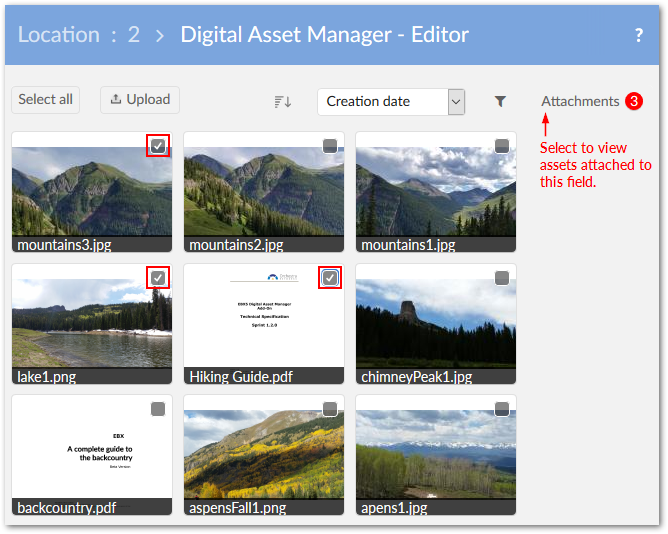
Task: Check the apens1.jpg checkbox
Action: pyautogui.click(x=502, y=409)
